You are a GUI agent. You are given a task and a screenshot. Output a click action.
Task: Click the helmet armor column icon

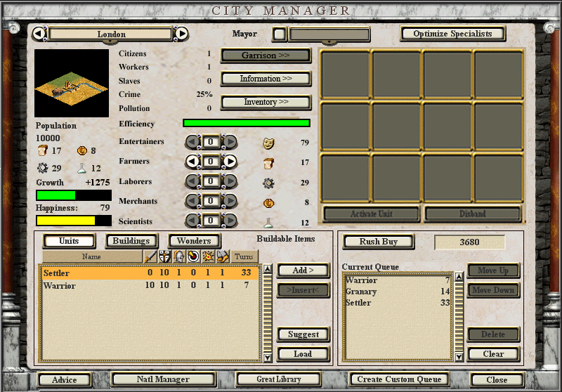[x=178, y=256]
